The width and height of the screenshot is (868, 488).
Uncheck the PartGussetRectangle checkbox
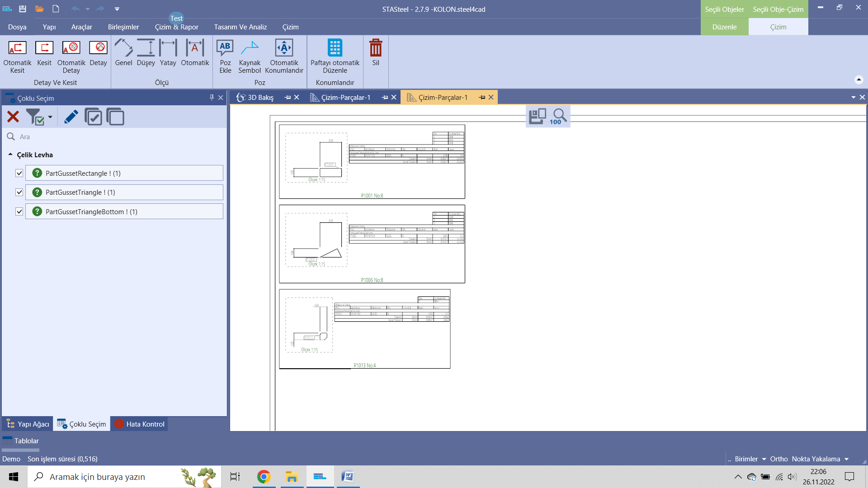point(19,173)
